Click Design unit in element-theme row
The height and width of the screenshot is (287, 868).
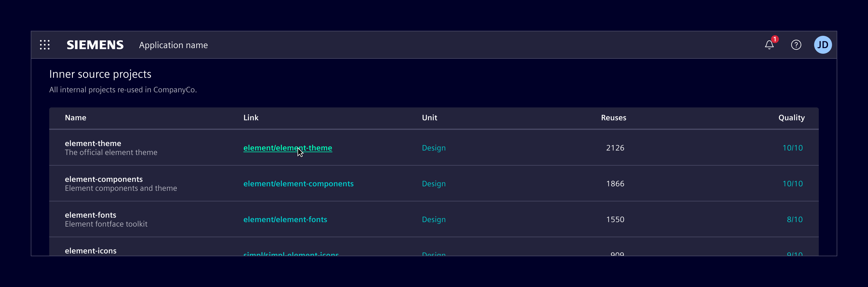[433, 148]
